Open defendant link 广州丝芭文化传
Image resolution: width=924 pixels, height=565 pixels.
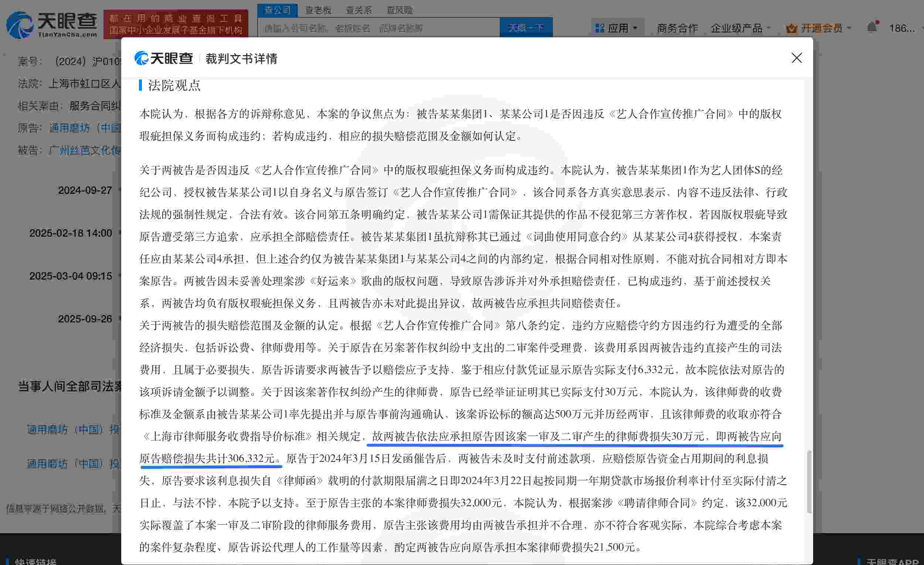[x=83, y=151]
